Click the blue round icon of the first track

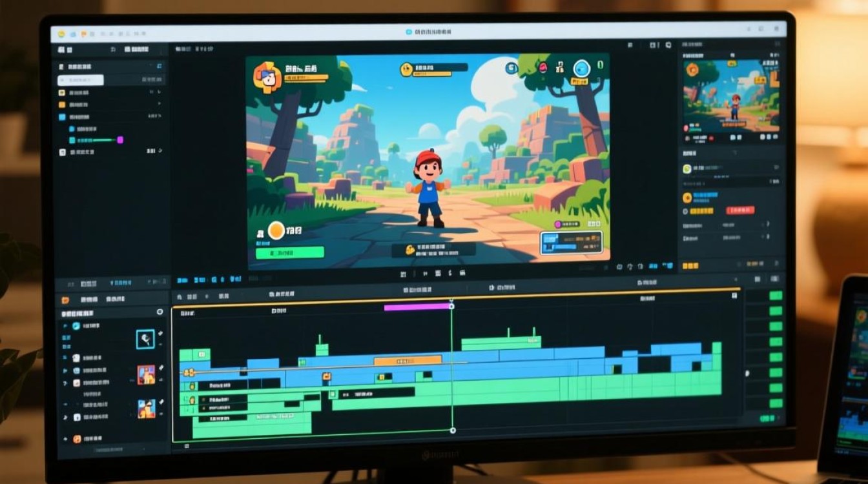[x=76, y=327]
